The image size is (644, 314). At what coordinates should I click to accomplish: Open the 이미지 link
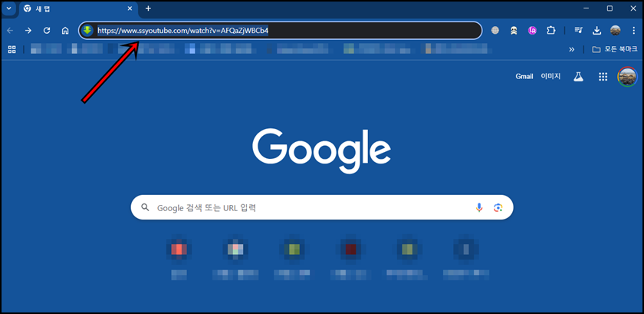(550, 76)
